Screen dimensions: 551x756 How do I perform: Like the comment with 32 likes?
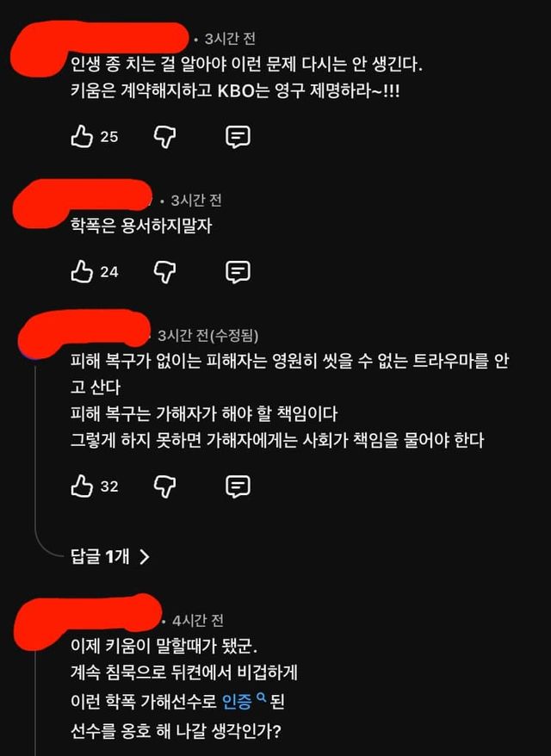82,486
